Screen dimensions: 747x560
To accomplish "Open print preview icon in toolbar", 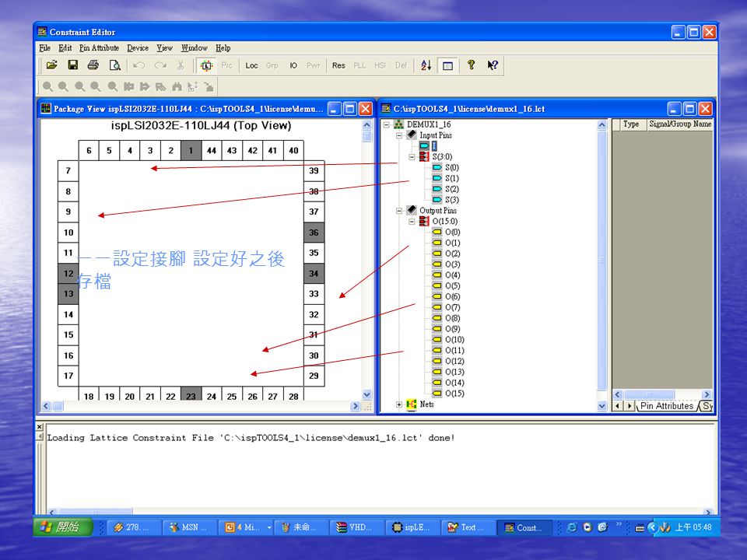I will 114,65.
